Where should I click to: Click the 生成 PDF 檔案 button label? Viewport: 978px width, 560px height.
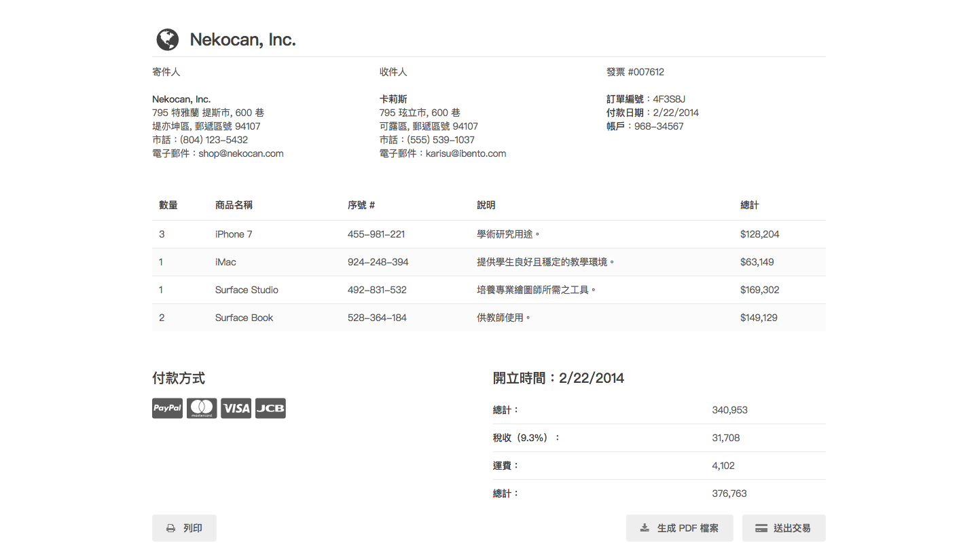pos(688,528)
